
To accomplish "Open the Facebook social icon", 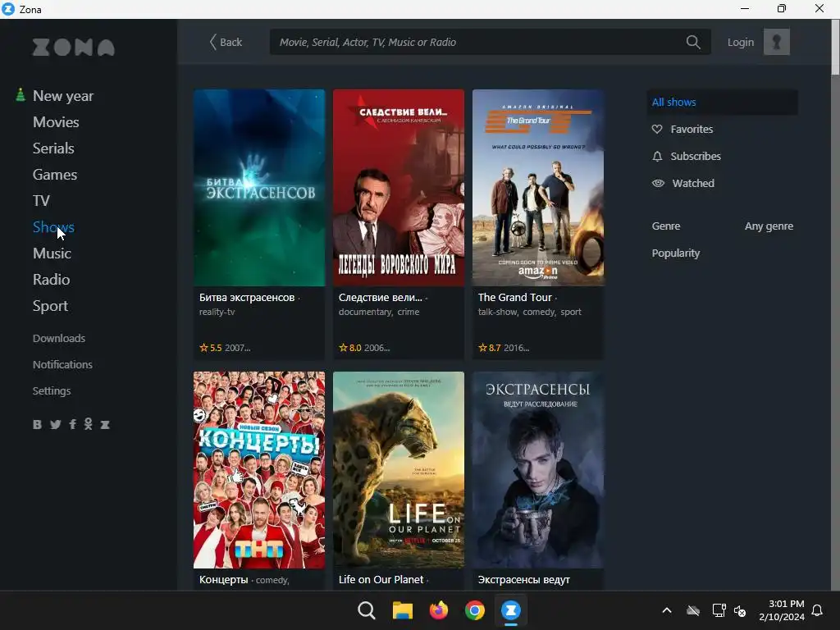I will 72,424.
